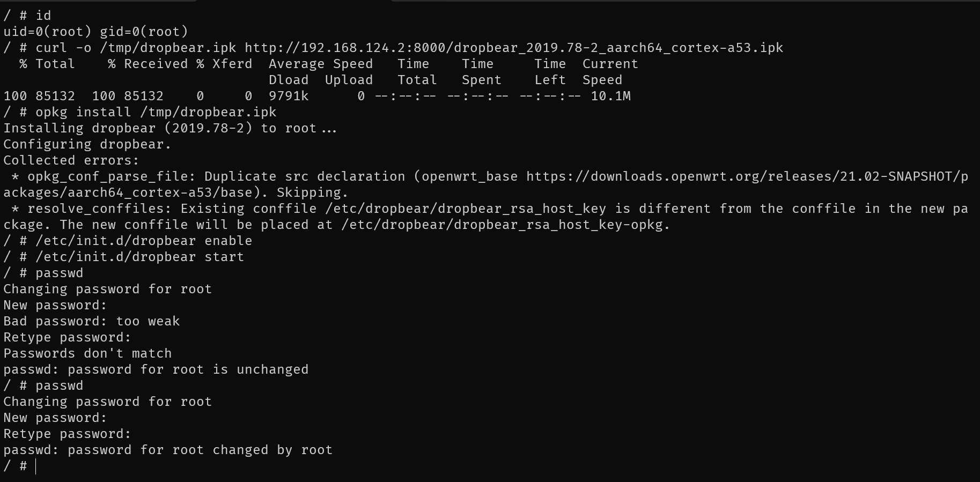Image resolution: width=980 pixels, height=482 pixels.
Task: Click the '/etc/init.d/dropbear enable' command
Action: tap(143, 241)
